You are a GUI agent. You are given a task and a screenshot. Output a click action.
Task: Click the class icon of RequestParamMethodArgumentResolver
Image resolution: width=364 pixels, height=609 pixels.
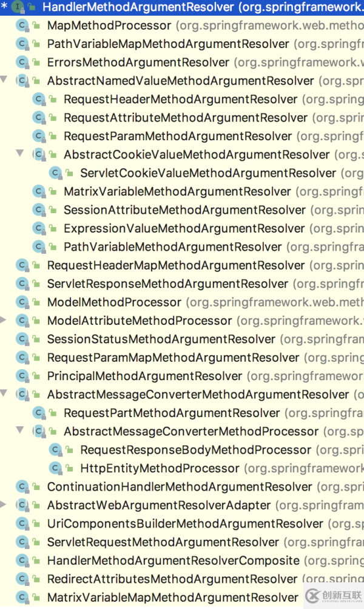(39, 136)
